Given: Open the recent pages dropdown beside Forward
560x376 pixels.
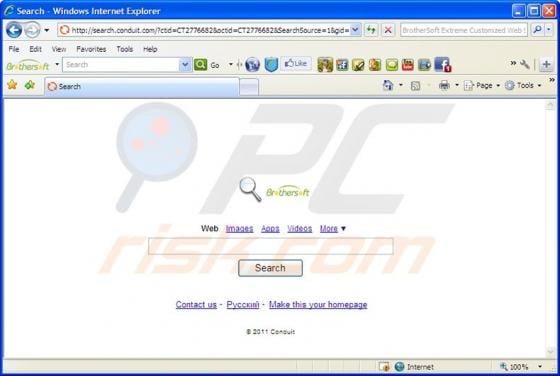Looking at the screenshot, I should point(46,30).
